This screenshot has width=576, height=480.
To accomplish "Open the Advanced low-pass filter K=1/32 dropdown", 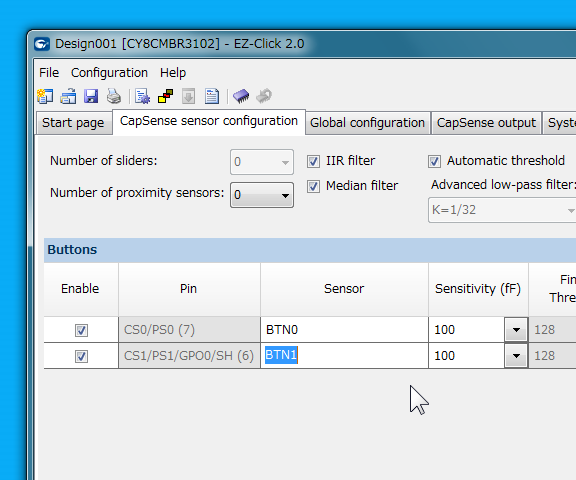I will (x=502, y=210).
